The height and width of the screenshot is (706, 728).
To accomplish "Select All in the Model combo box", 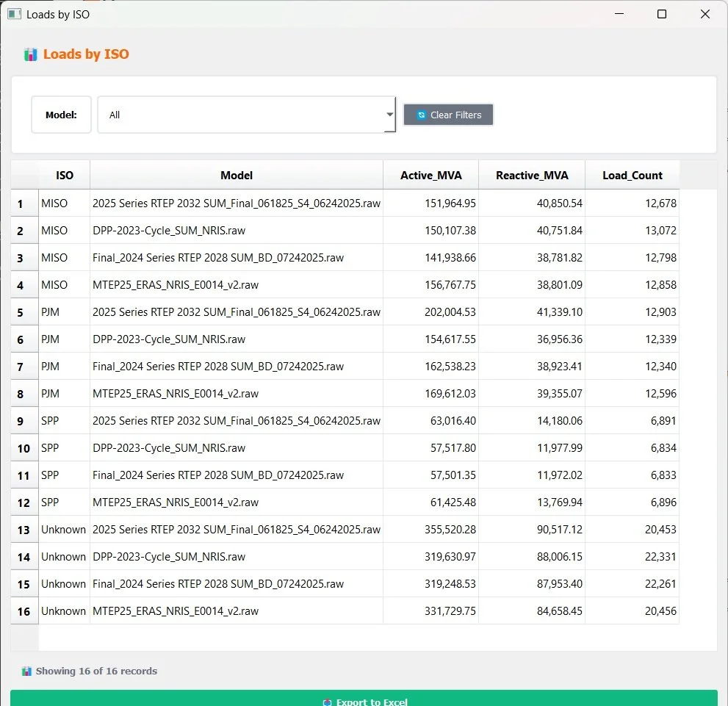I will [246, 115].
